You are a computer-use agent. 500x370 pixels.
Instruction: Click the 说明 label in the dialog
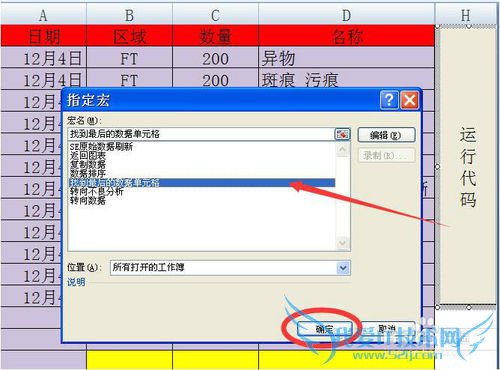click(x=76, y=282)
